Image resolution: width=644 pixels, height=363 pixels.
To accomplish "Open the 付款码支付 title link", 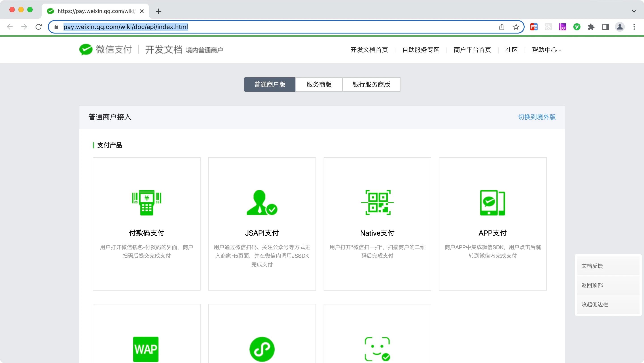I will pos(146,233).
